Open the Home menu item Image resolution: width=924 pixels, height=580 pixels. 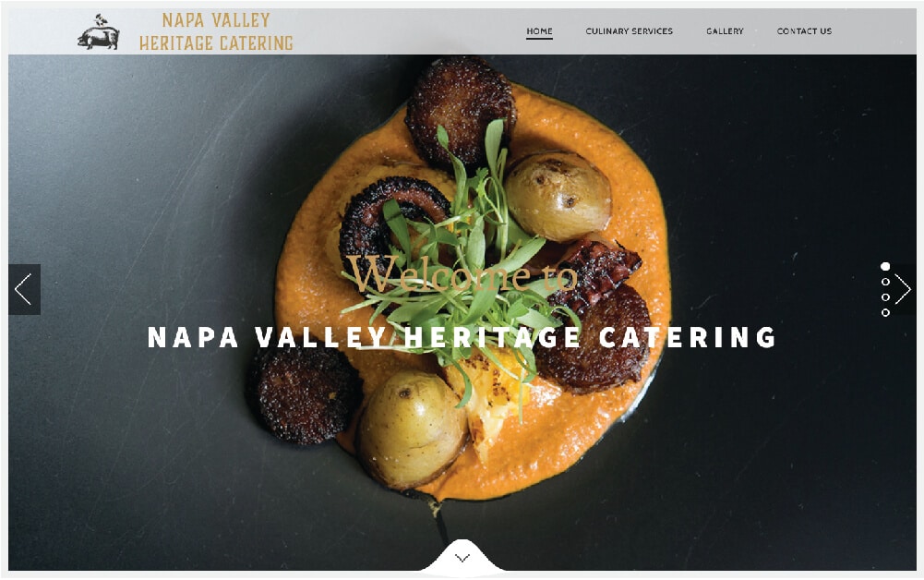pyautogui.click(x=539, y=31)
